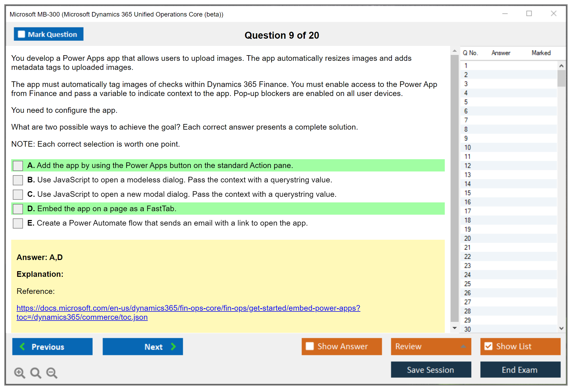Check answer option D checkbox
Image resolution: width=574 pixels, height=392 pixels.
[18, 209]
